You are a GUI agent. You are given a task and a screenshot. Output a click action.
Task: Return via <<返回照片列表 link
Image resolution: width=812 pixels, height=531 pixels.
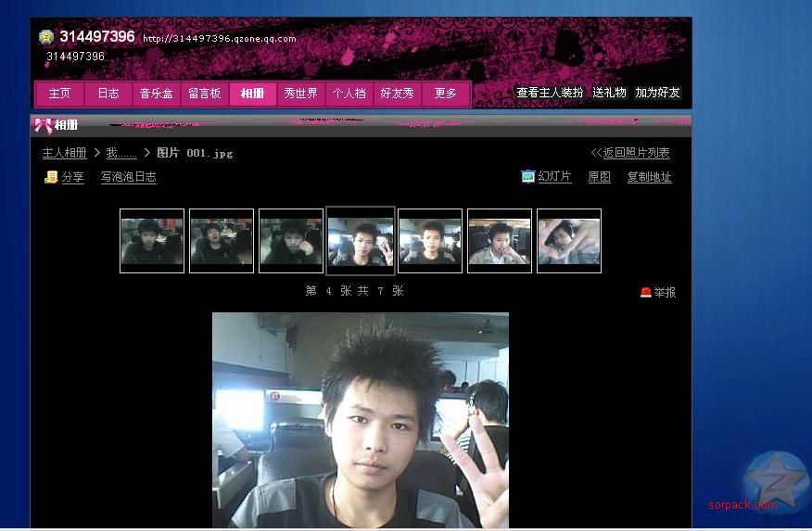click(x=630, y=153)
